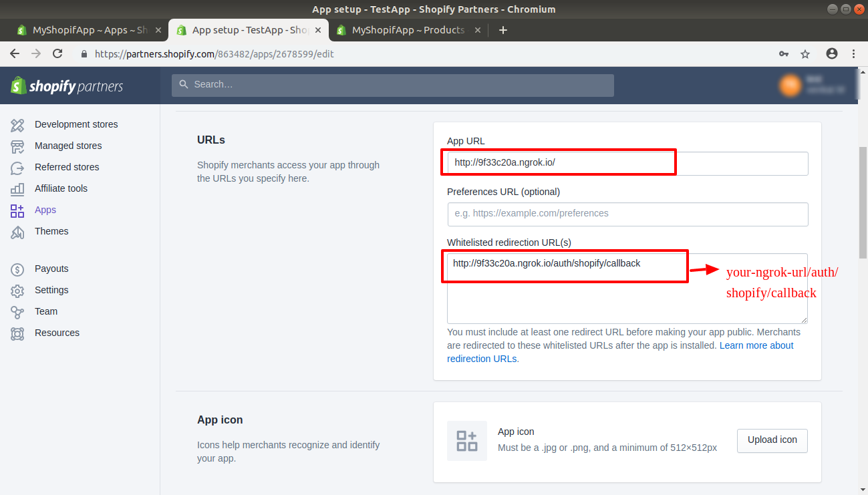Click the Whitelisted redirection URLs textarea

point(627,289)
